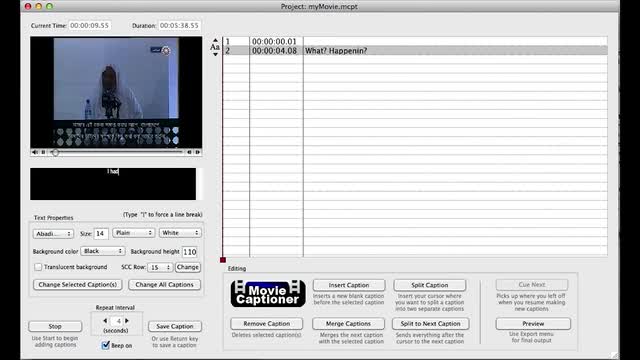Screen dimensions: 640x360
Task: Click the Movie Captioner logo
Action: coord(268,294)
